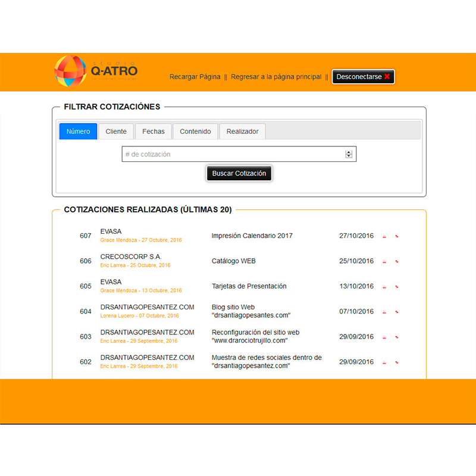476x476 pixels.
Task: Follow the Regresar a la página principal link
Action: (x=276, y=77)
